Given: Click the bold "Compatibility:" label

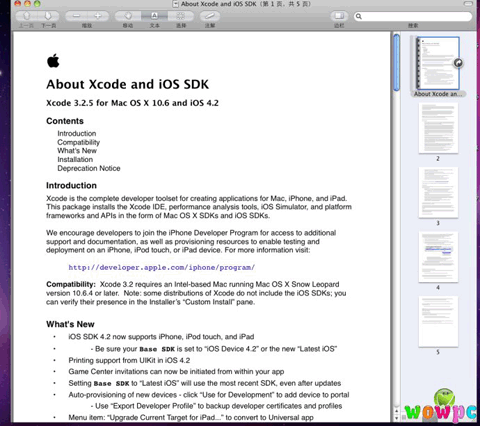Looking at the screenshot, I should tap(71, 284).
